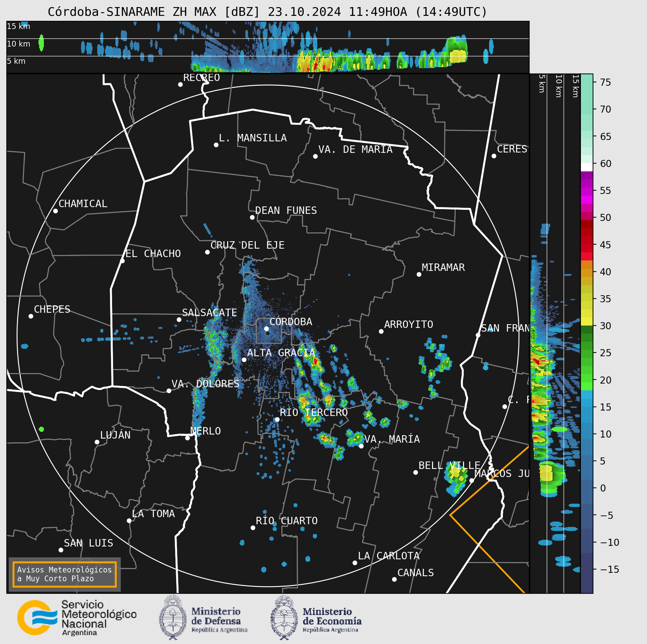Click the CÓRDOBA city marker dot
The height and width of the screenshot is (644, 647).
[266, 329]
